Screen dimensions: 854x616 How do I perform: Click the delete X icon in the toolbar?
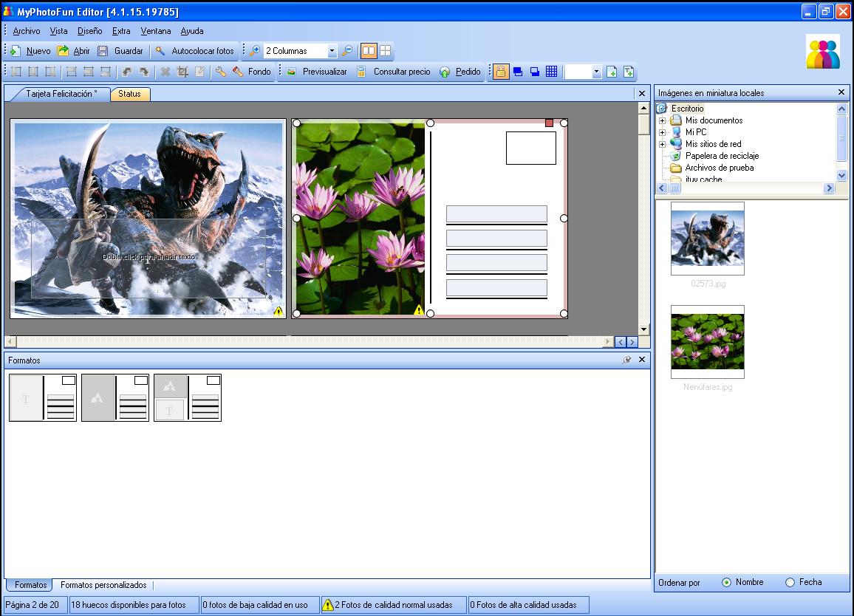(165, 72)
